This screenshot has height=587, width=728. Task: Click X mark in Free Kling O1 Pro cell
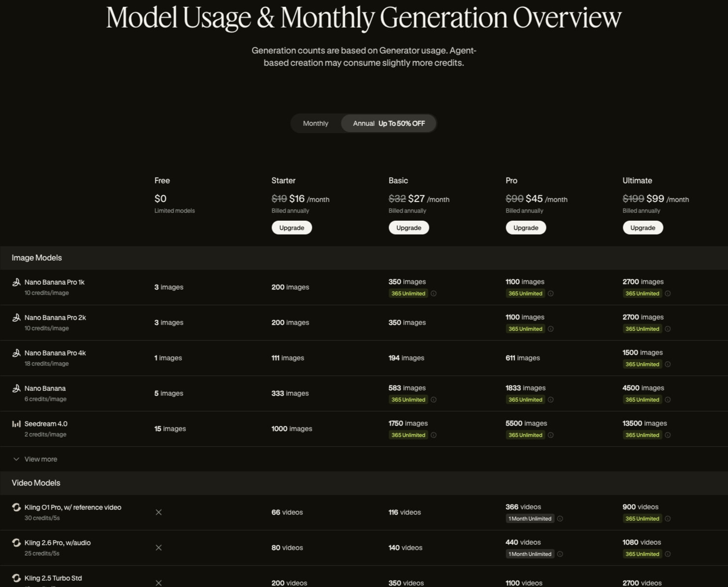(158, 512)
